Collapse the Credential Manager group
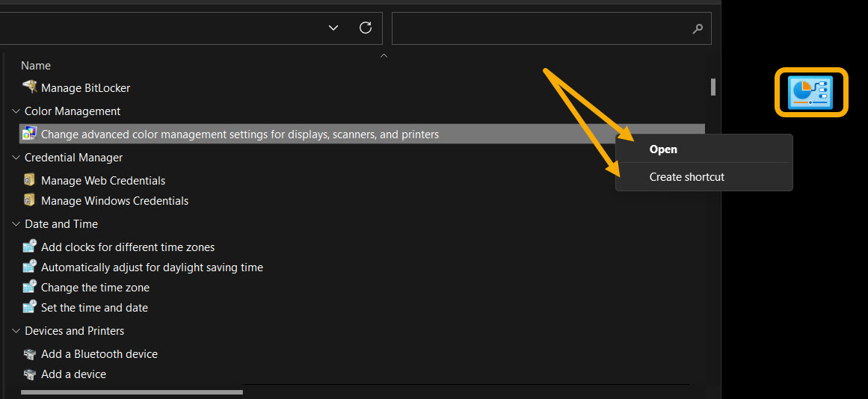868x399 pixels. point(15,158)
